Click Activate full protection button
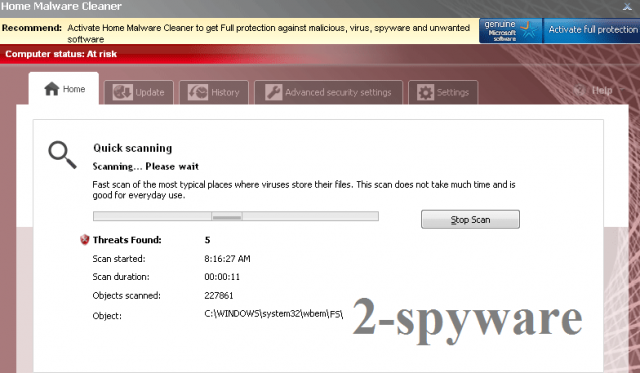Image resolution: width=640 pixels, height=373 pixels. pos(592,30)
